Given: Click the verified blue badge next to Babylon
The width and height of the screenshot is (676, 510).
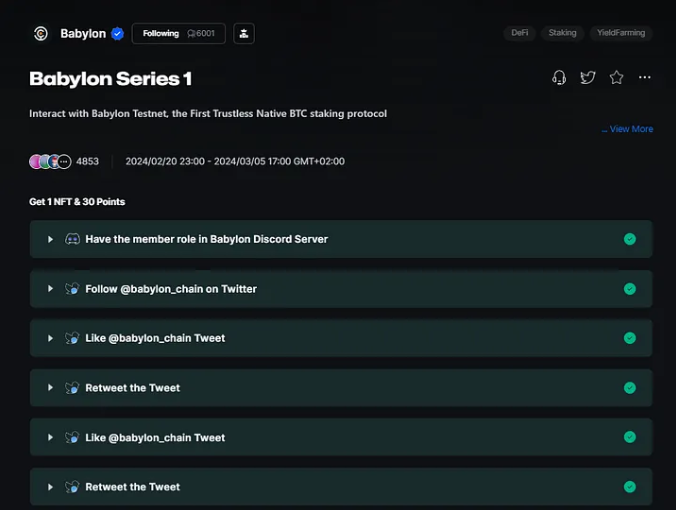Looking at the screenshot, I should pos(117,34).
